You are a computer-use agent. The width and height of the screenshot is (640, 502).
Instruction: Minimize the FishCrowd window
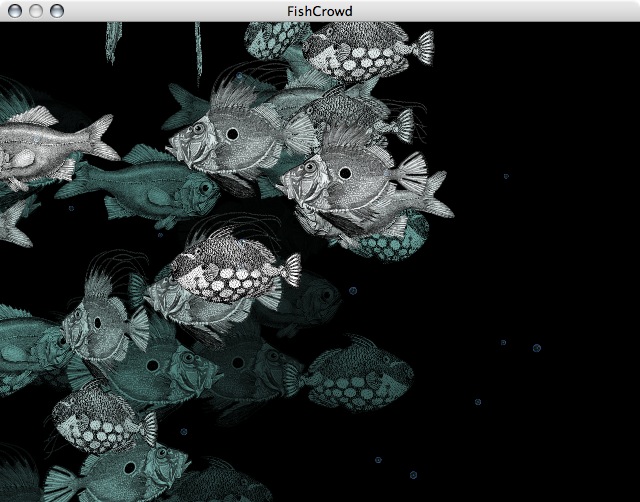36,11
